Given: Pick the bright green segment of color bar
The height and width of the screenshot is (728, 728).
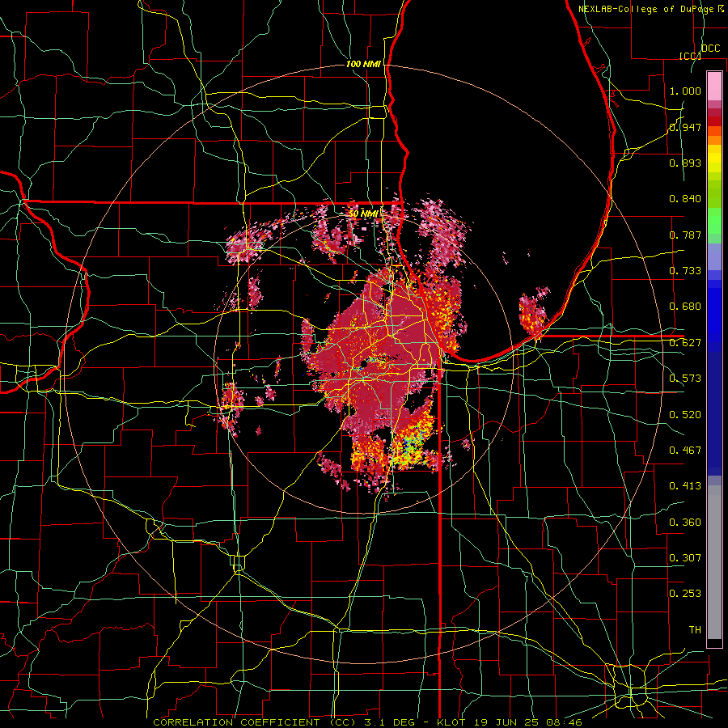Looking at the screenshot, I should 714,221.
